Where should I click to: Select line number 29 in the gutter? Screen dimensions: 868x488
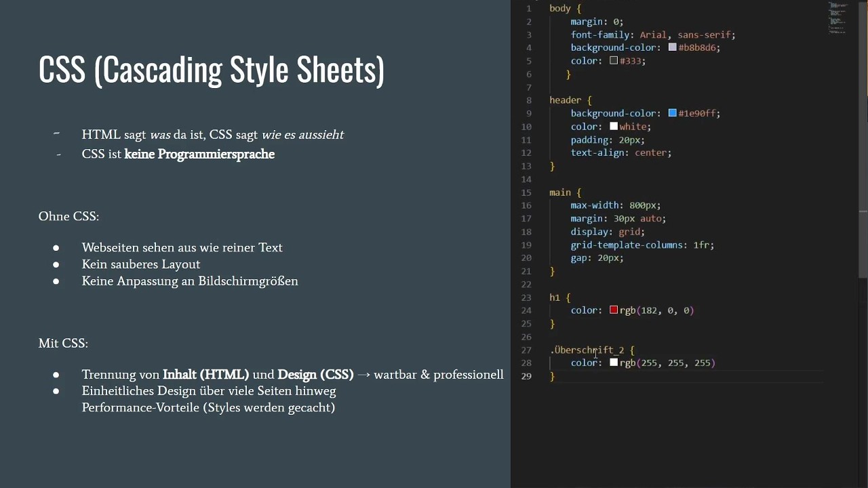(x=527, y=376)
